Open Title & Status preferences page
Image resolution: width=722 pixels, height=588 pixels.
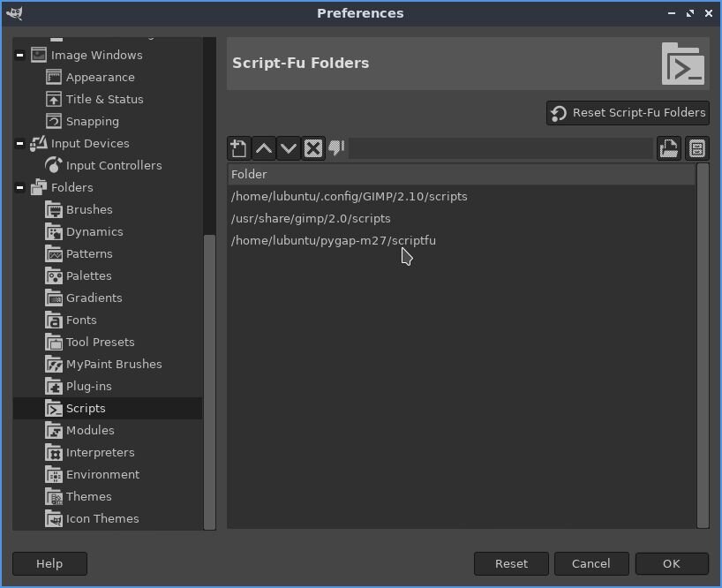(x=104, y=100)
